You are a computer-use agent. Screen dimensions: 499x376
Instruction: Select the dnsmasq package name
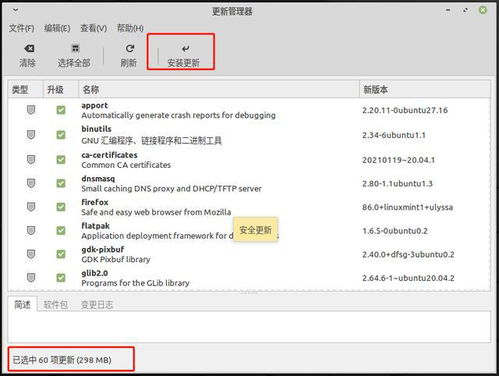click(98, 179)
